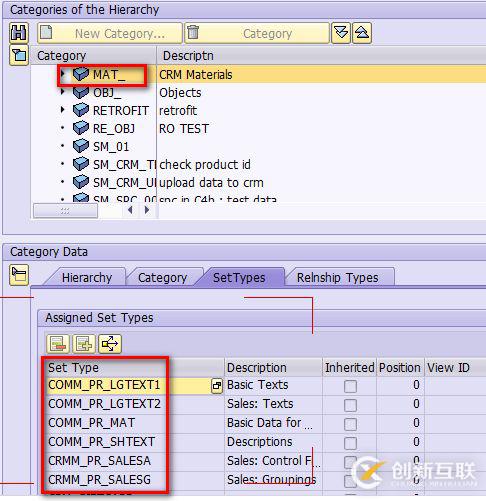Click the delete set type row icon
Image resolution: width=486 pixels, height=501 pixels.
[x=58, y=344]
